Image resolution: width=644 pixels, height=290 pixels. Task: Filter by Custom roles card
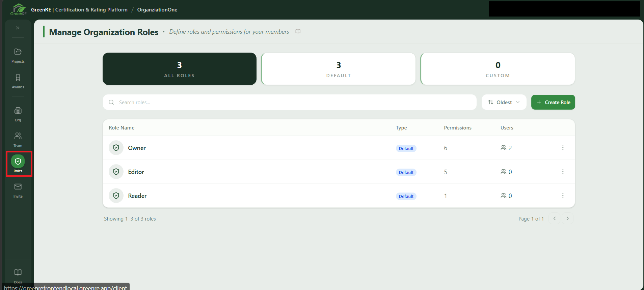point(498,69)
